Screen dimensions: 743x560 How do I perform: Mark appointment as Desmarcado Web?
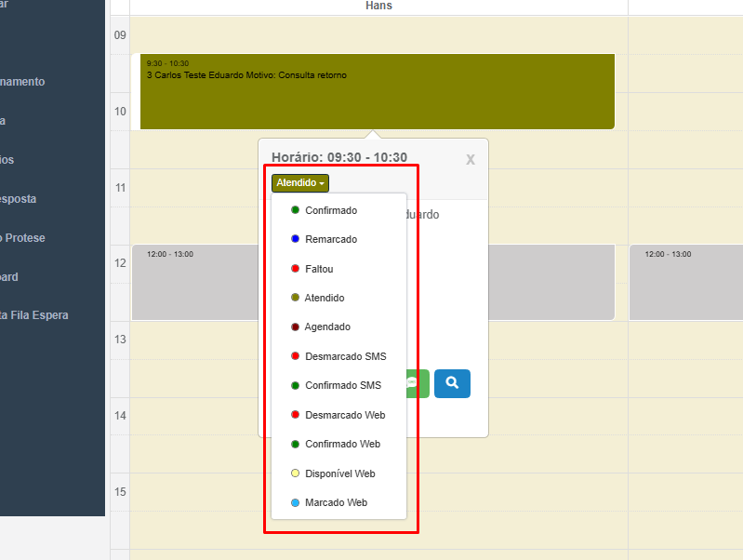344,415
